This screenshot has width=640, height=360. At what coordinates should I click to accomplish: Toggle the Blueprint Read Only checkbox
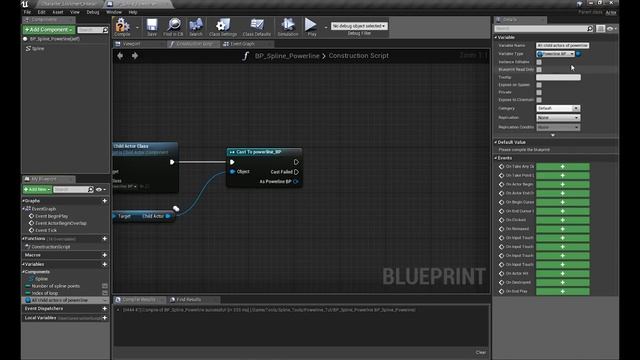coord(539,70)
